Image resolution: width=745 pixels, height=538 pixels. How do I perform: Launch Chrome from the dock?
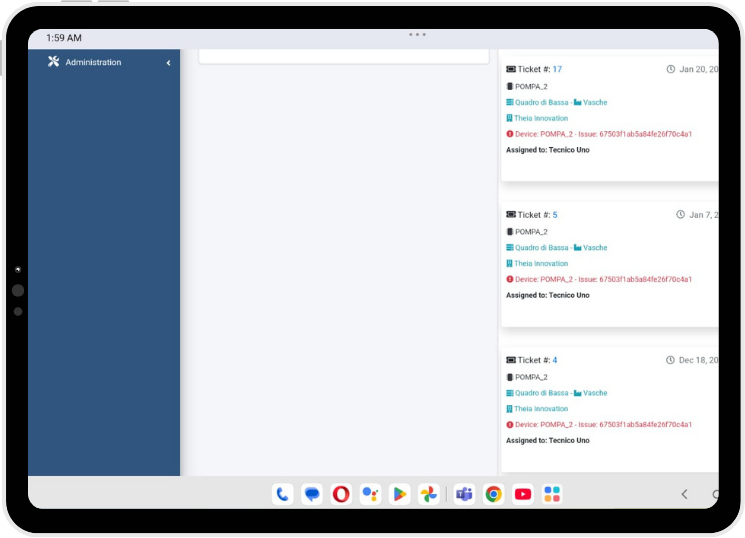pos(494,495)
